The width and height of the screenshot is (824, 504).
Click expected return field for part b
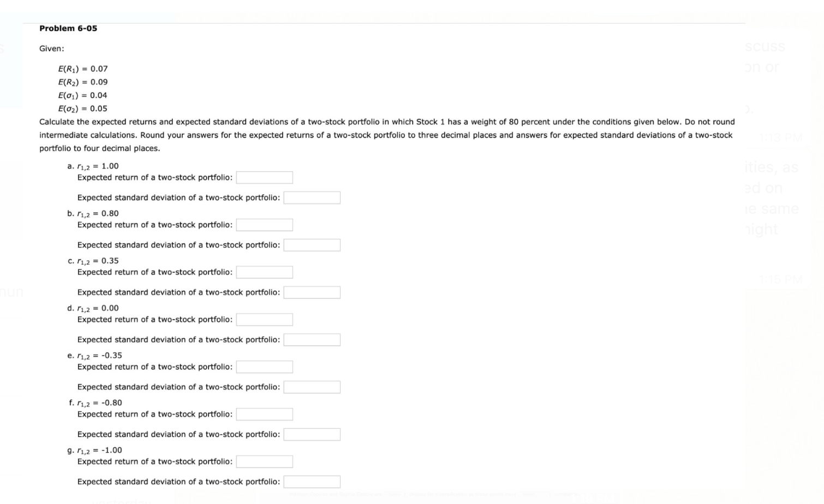point(265,225)
